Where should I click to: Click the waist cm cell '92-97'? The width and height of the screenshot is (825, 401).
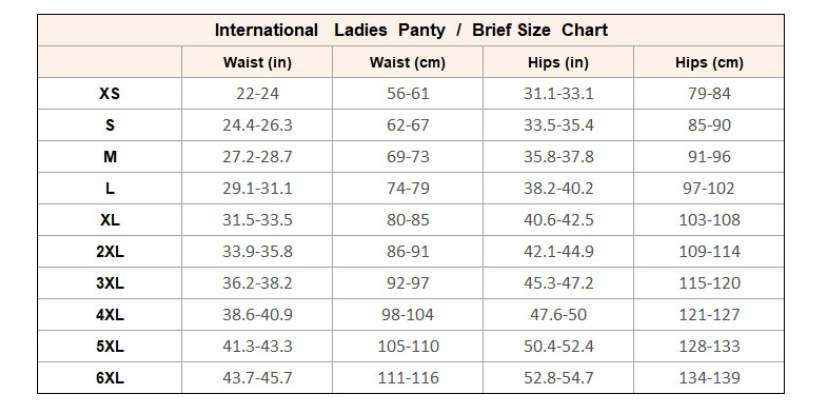(407, 283)
